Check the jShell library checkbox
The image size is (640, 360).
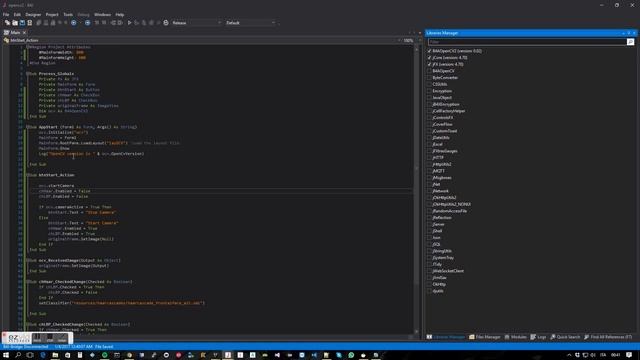click(429, 231)
